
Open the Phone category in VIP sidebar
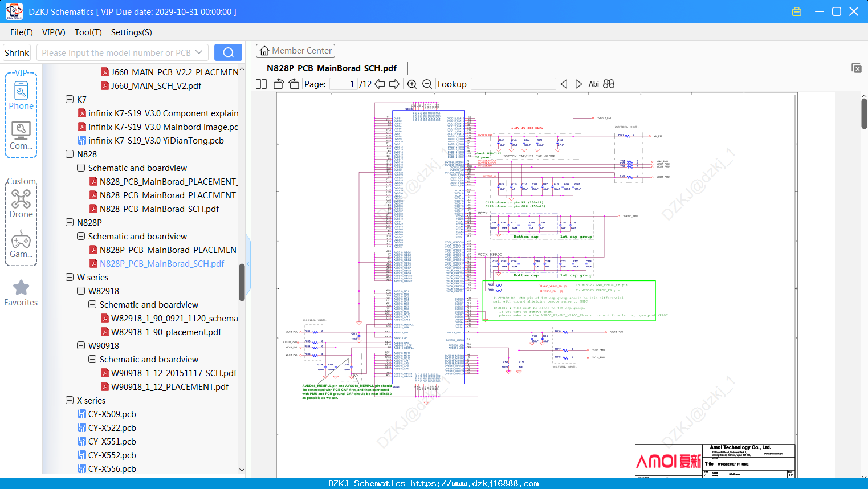point(21,95)
